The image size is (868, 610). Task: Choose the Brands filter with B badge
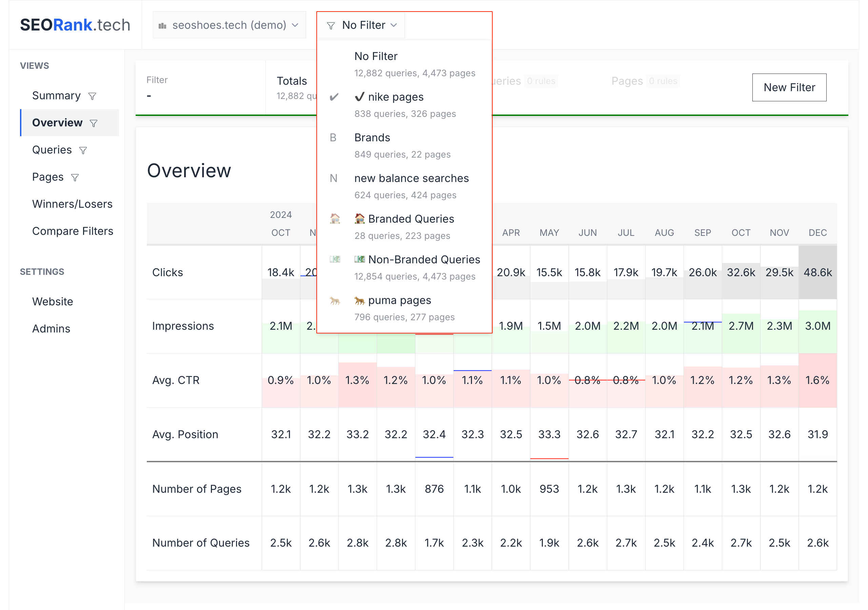pos(372,138)
